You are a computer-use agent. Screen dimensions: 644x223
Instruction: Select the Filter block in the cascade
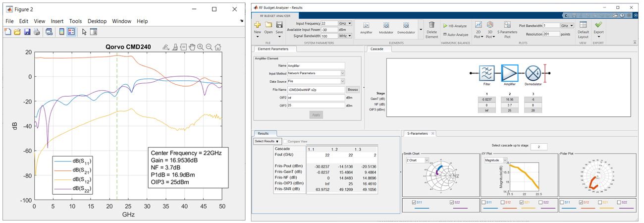486,72
